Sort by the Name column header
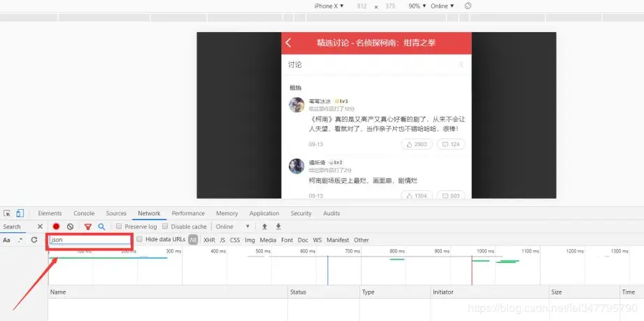The height and width of the screenshot is (321, 644). [168, 292]
